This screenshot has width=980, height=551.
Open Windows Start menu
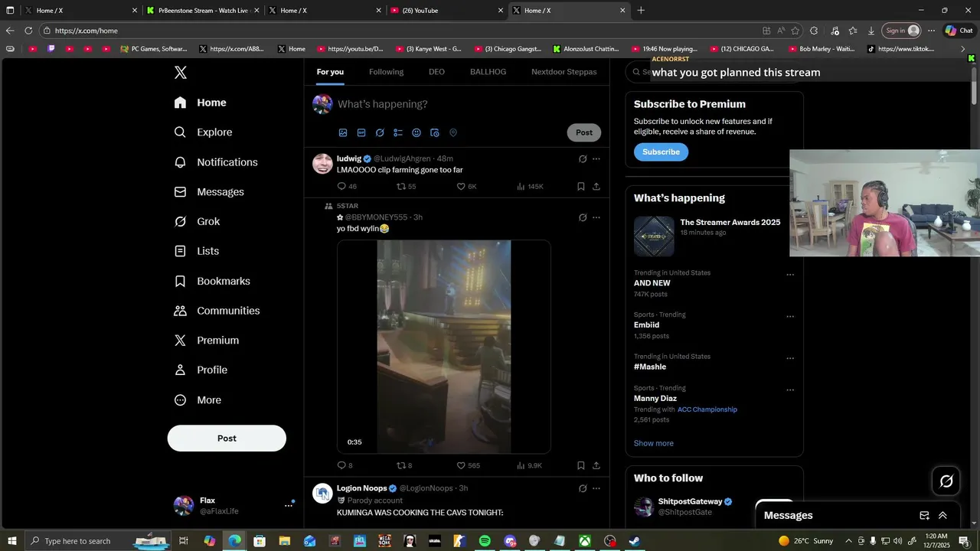[x=11, y=541]
